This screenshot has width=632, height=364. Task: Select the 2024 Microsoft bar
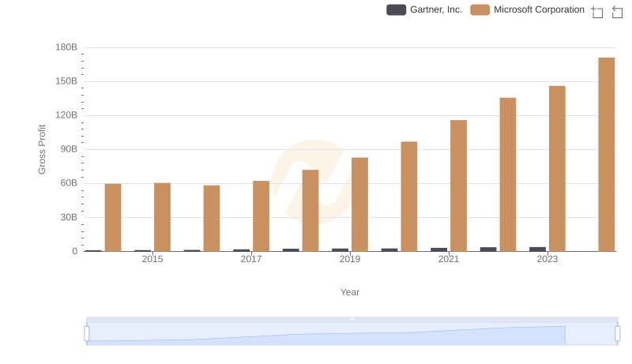607,155
